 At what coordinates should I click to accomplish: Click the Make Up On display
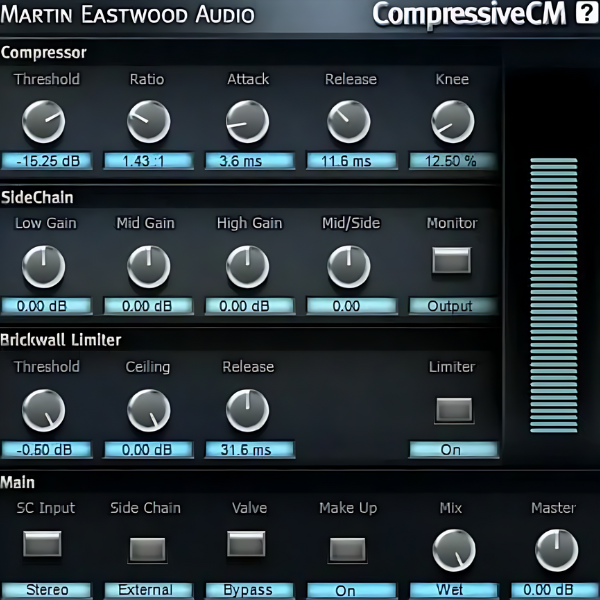(x=351, y=590)
